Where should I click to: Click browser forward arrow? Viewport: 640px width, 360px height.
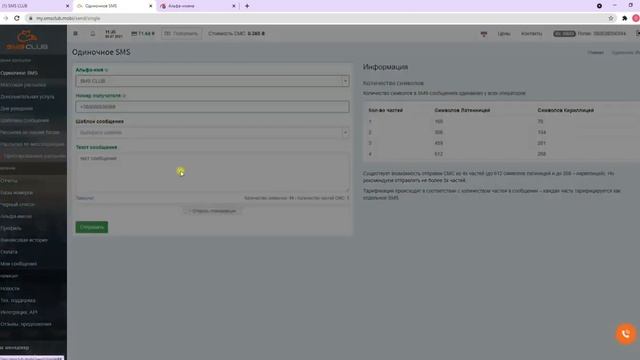click(x=5, y=18)
